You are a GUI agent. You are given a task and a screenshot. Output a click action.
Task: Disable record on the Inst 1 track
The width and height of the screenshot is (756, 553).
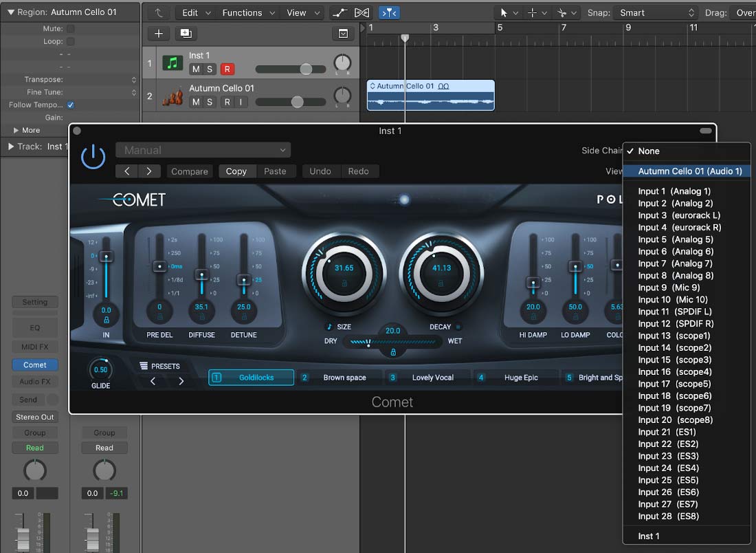[227, 69]
